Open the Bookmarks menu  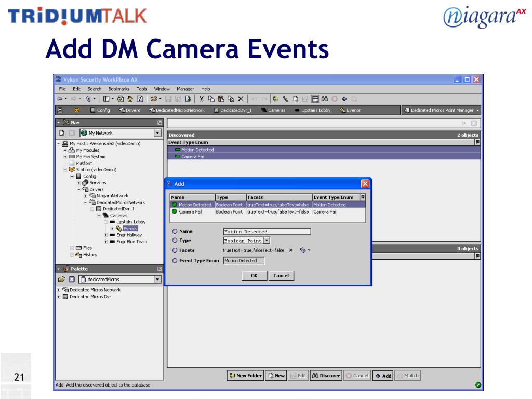point(119,89)
